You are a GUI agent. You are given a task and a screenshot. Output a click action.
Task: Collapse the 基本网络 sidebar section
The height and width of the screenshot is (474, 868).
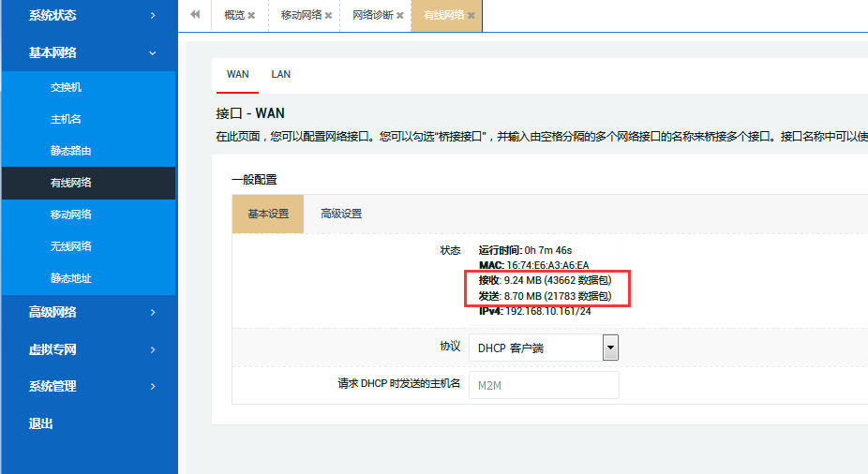point(88,53)
